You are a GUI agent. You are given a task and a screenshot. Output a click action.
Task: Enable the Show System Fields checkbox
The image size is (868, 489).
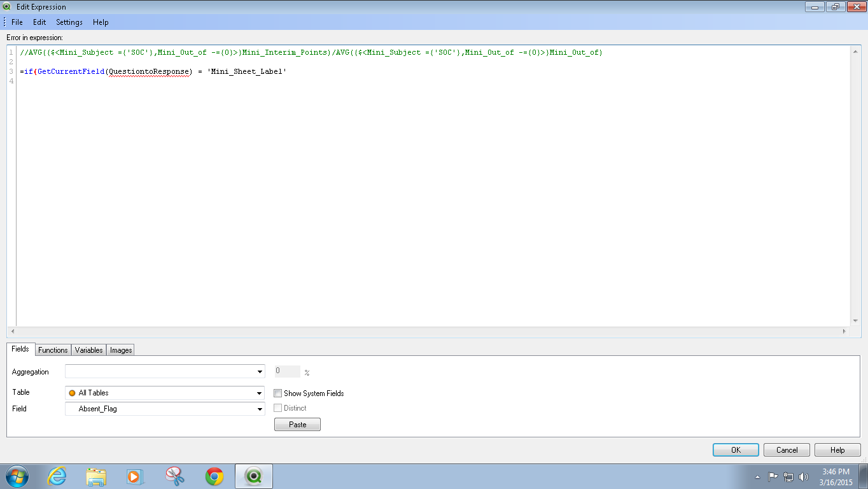pos(278,393)
